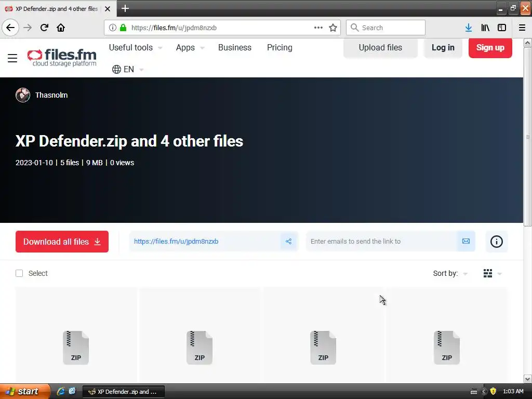Go back with the browser back arrow

(x=10, y=28)
